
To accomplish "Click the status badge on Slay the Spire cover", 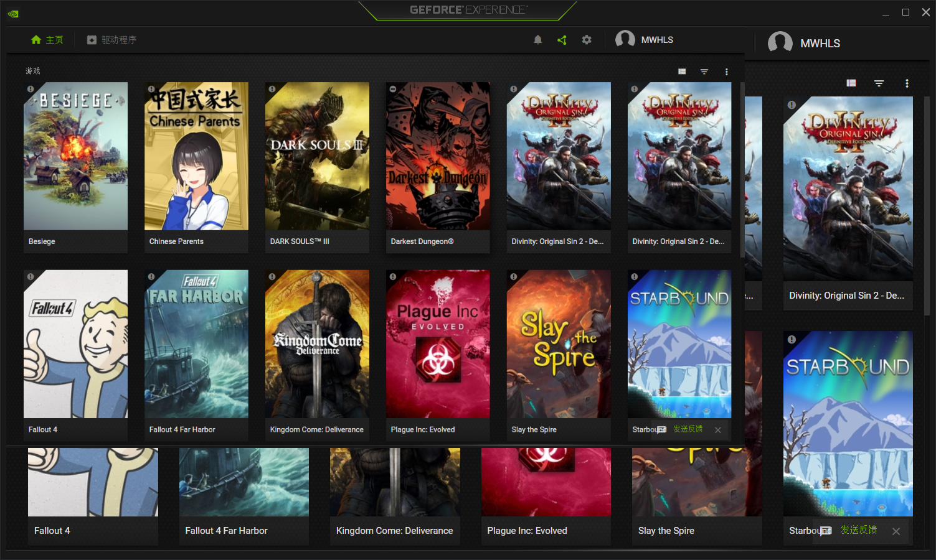I will (514, 277).
